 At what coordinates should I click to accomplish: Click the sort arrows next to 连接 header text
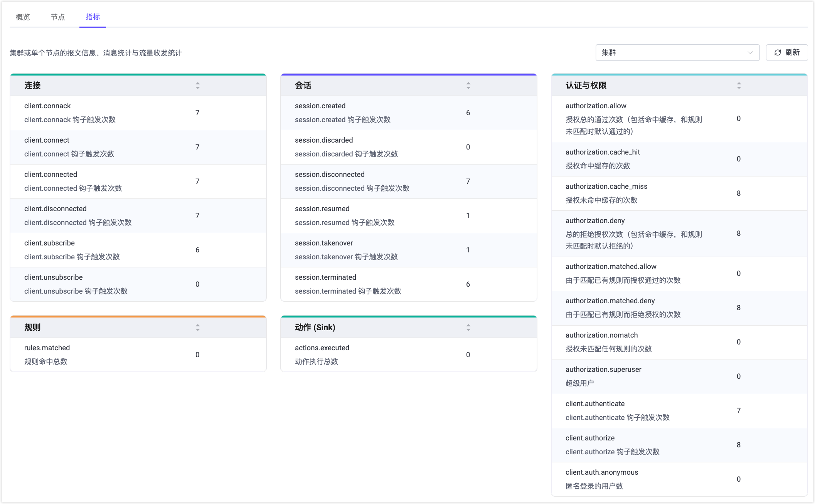197,85
